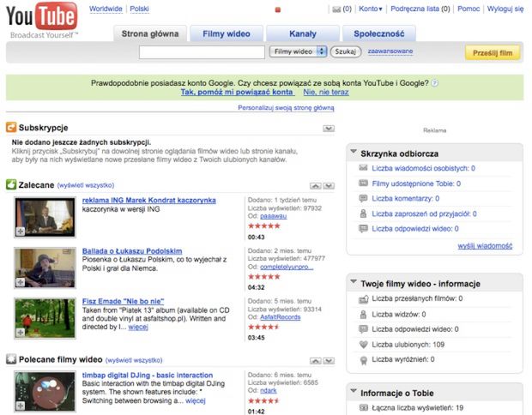This screenshot has height=415, width=532.
Task: Add ING Marek Kondrat video to quicklist
Action: coord(21,232)
